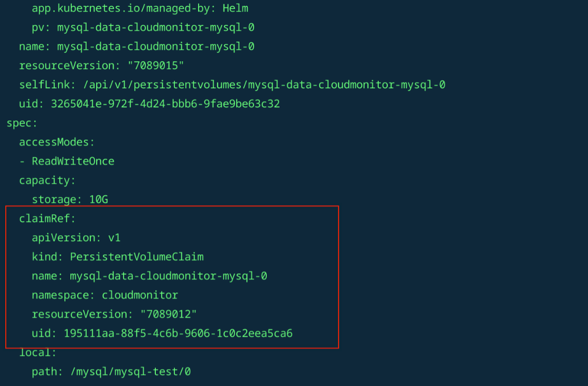The width and height of the screenshot is (588, 386).
Task: Click the resourceVersion "7089012" value
Action: [169, 314]
